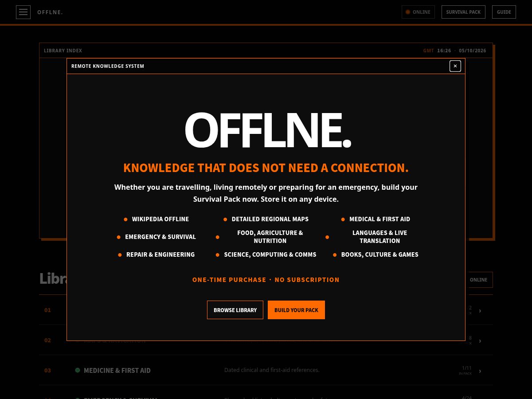Click the 1/11 in-pack counter
Image resolution: width=532 pixels, height=399 pixels.
[466, 370]
